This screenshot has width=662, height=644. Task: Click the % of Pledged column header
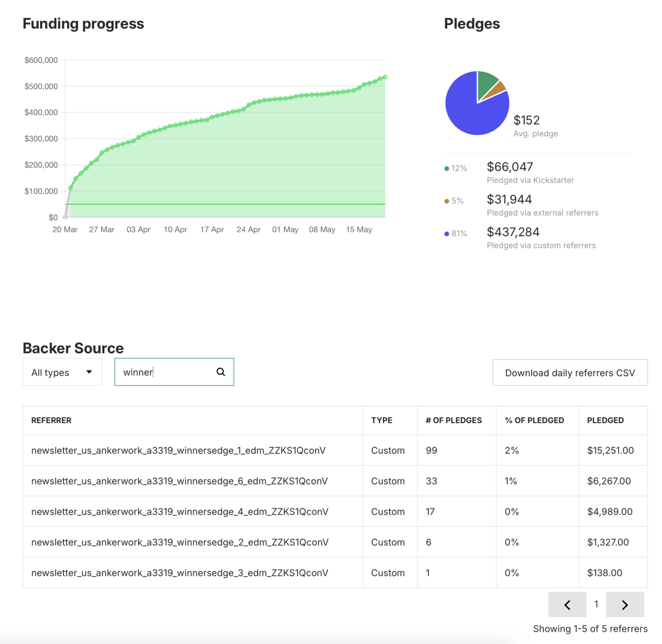pyautogui.click(x=534, y=420)
